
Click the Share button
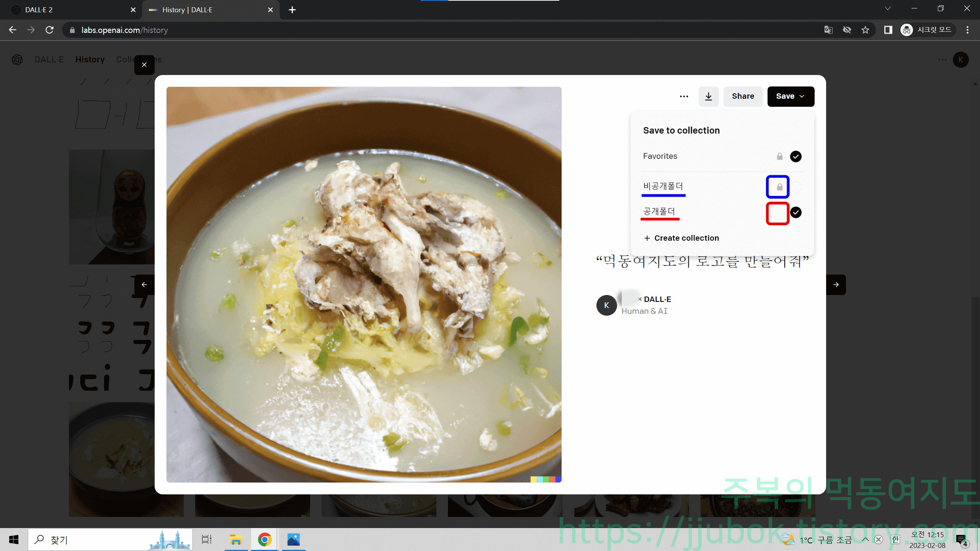(742, 96)
